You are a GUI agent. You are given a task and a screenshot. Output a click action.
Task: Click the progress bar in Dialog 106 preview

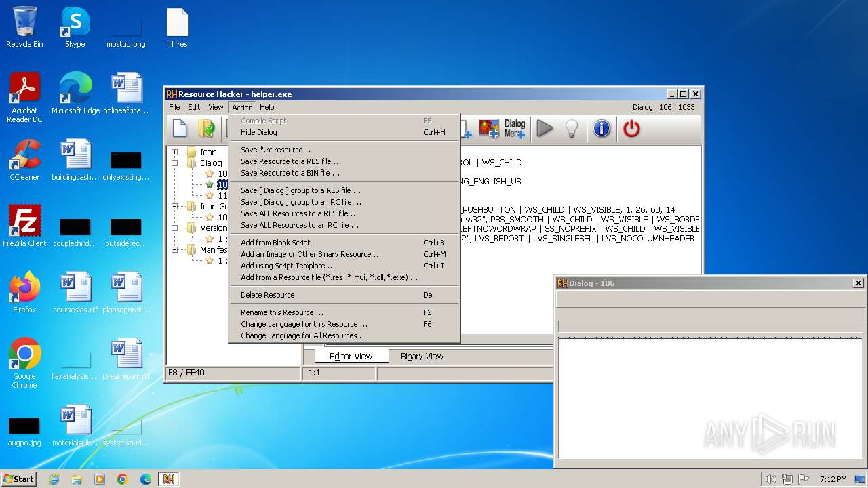pyautogui.click(x=711, y=327)
